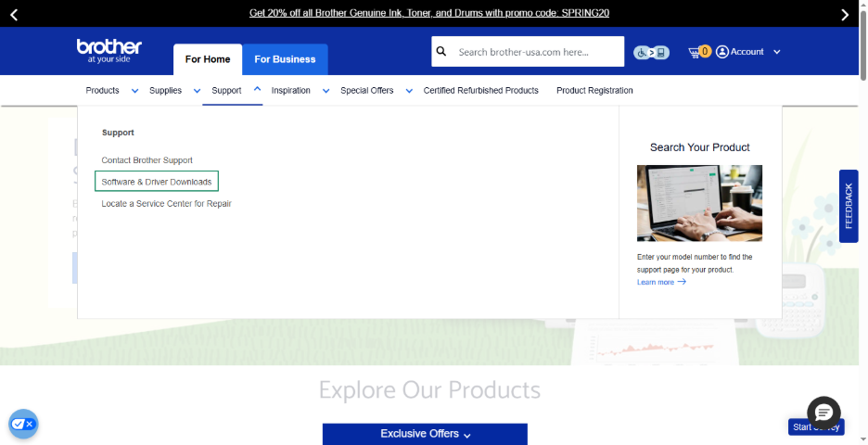Open the Inspiration menu

290,90
